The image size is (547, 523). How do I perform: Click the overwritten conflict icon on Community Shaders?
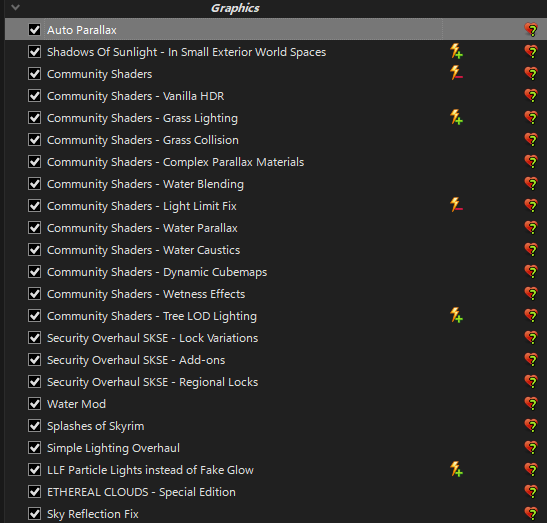[x=456, y=73]
